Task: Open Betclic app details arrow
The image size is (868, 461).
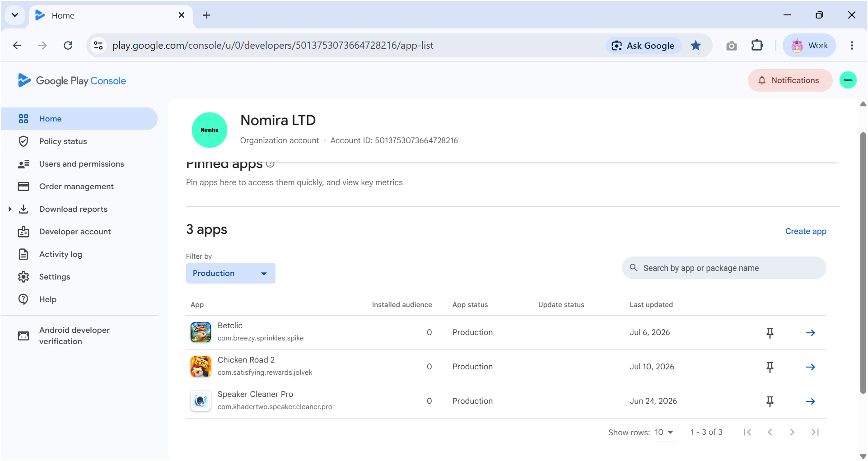Action: (x=811, y=333)
